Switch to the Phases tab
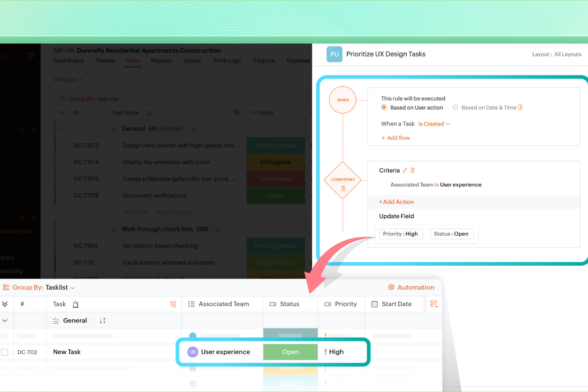 click(105, 61)
